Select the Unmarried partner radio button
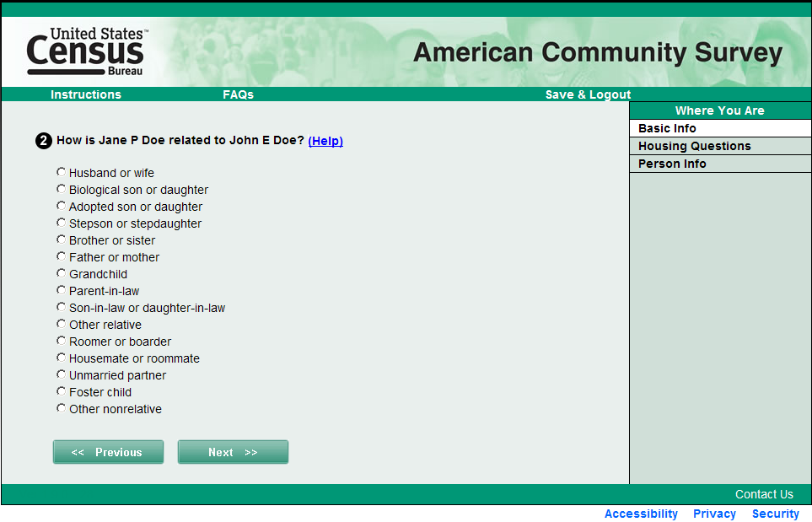This screenshot has width=812, height=522. pos(61,374)
